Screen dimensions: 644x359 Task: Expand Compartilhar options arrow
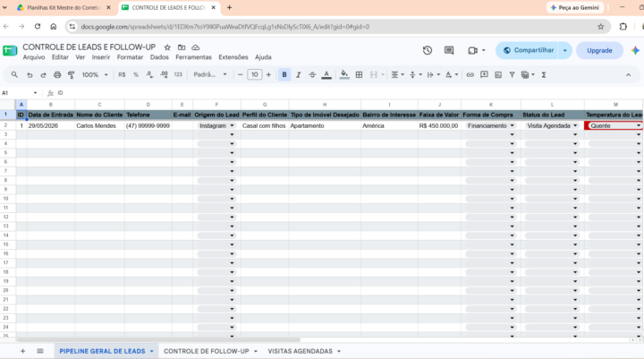(x=564, y=50)
